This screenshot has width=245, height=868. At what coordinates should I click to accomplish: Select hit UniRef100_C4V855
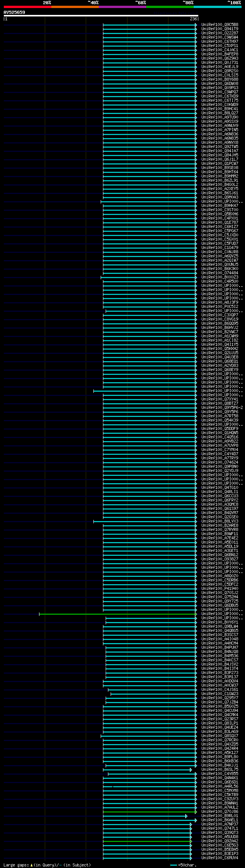click(220, 774)
